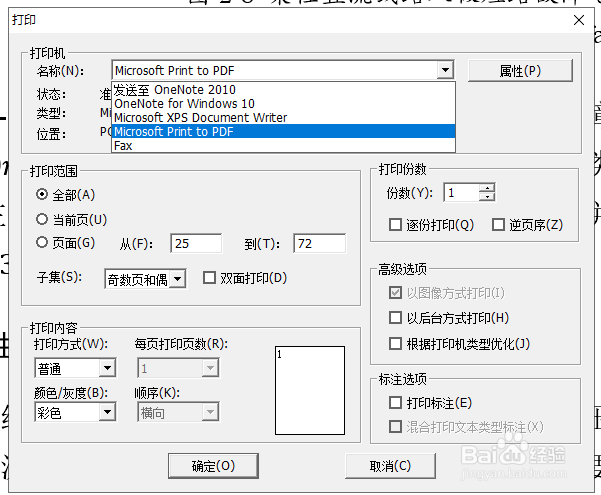Open 颜色/灰度(B) color dropdown
This screenshot has width=601, height=495.
click(x=75, y=412)
